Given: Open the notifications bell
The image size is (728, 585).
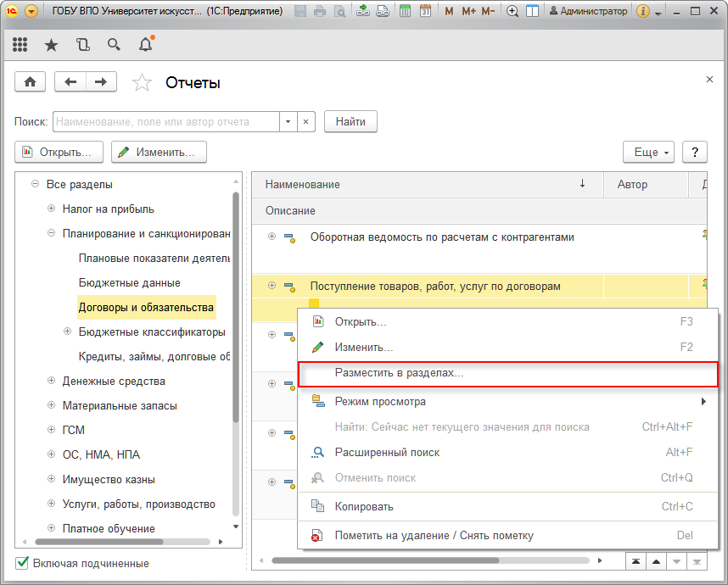Looking at the screenshot, I should (x=146, y=44).
